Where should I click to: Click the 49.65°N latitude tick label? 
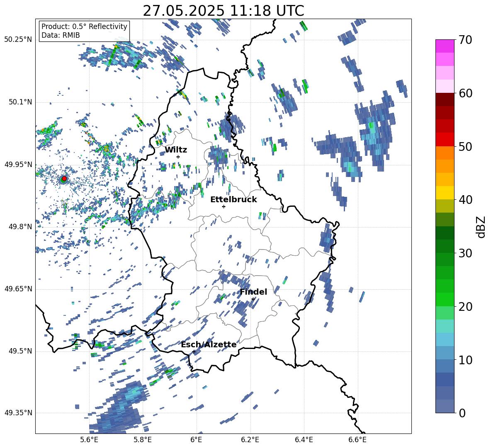click(x=18, y=289)
